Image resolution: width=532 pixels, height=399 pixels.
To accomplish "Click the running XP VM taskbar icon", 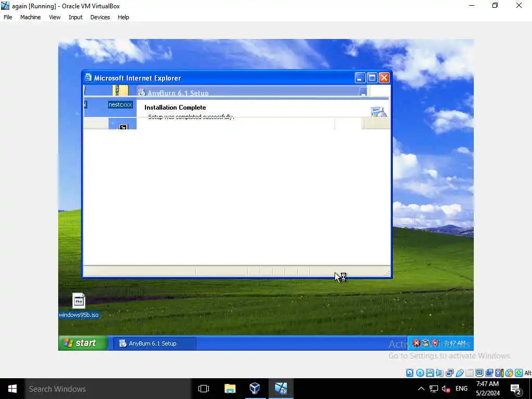I will click(281, 389).
